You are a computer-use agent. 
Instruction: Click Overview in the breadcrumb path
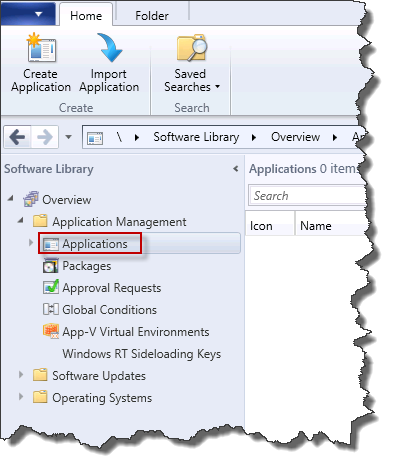(x=295, y=137)
